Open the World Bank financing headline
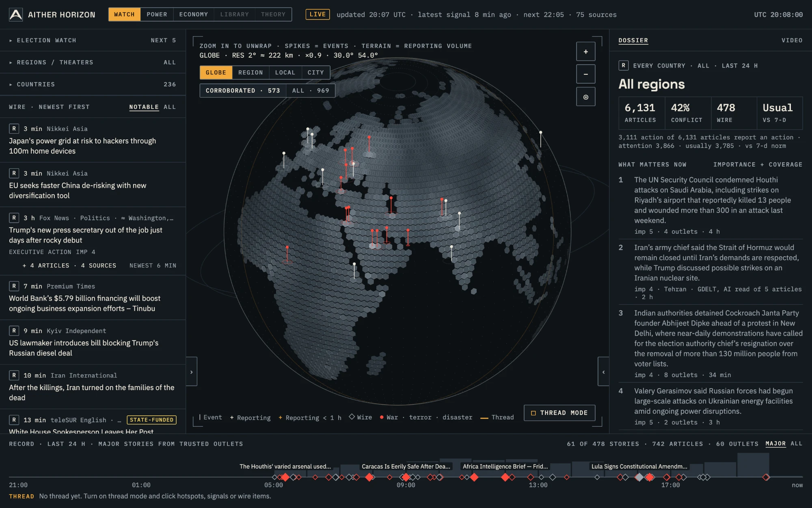812x508 pixels. point(85,303)
